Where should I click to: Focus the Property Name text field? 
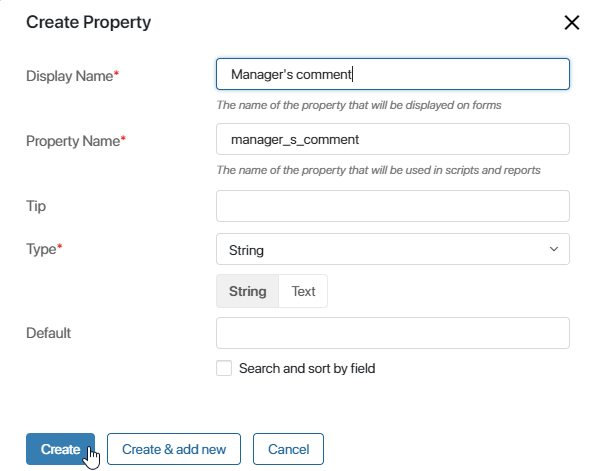pyautogui.click(x=393, y=139)
